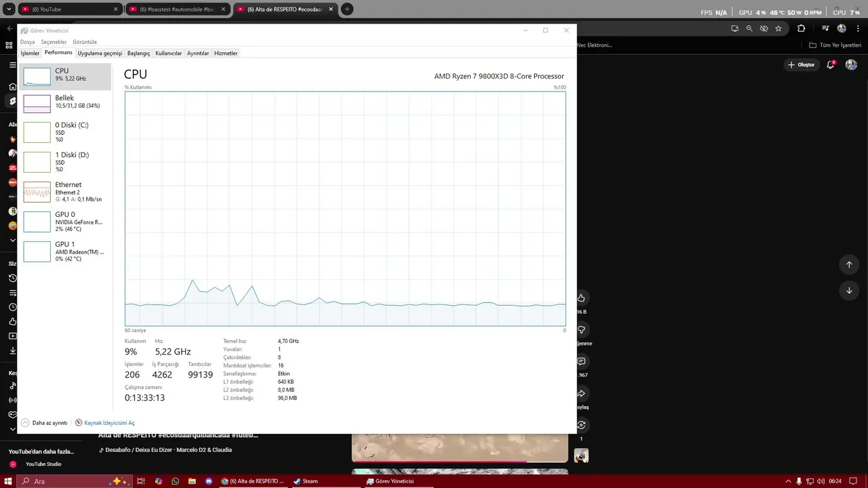Open GPU 1 AMD Radeon view
The height and width of the screenshot is (488, 868).
click(65, 251)
